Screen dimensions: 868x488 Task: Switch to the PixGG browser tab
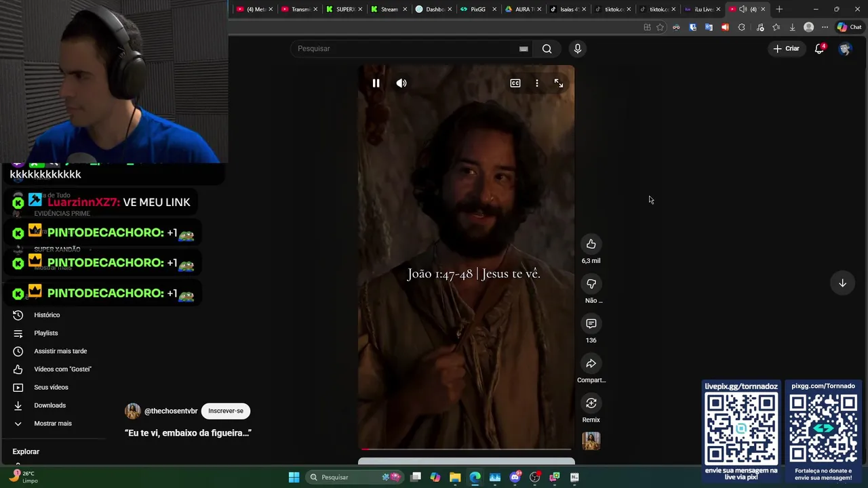point(478,9)
